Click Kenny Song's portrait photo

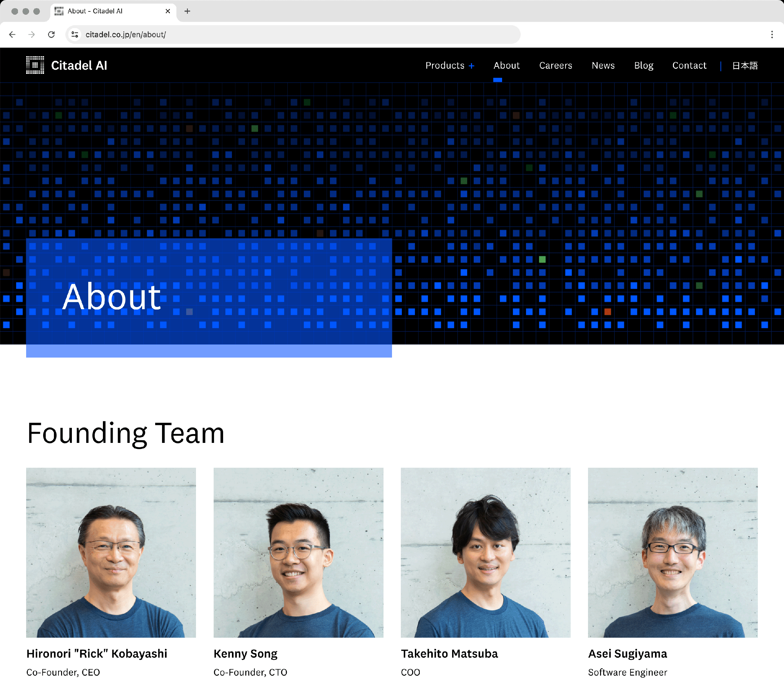pyautogui.click(x=299, y=552)
